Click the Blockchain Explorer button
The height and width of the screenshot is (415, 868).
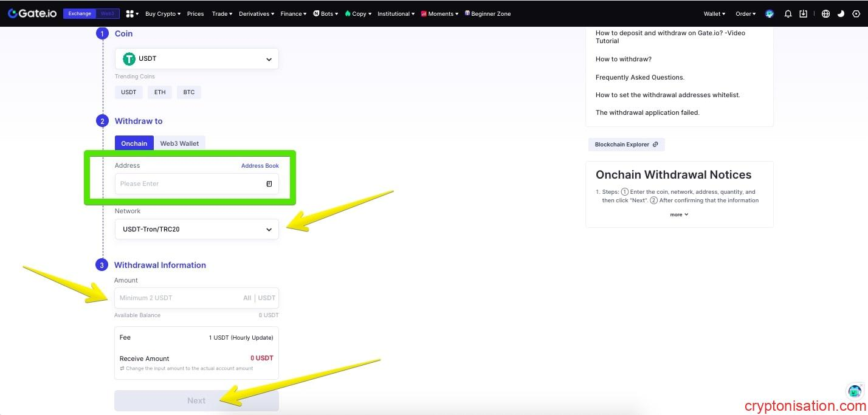pos(626,145)
